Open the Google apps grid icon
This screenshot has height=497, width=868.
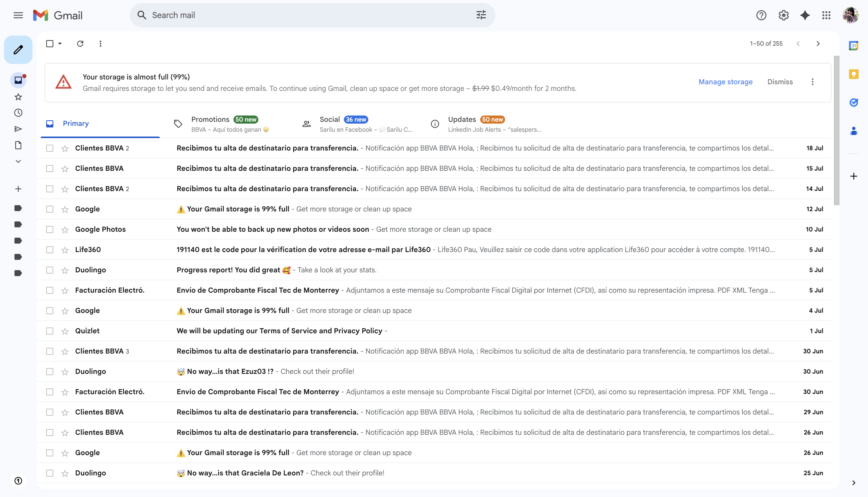(x=826, y=15)
